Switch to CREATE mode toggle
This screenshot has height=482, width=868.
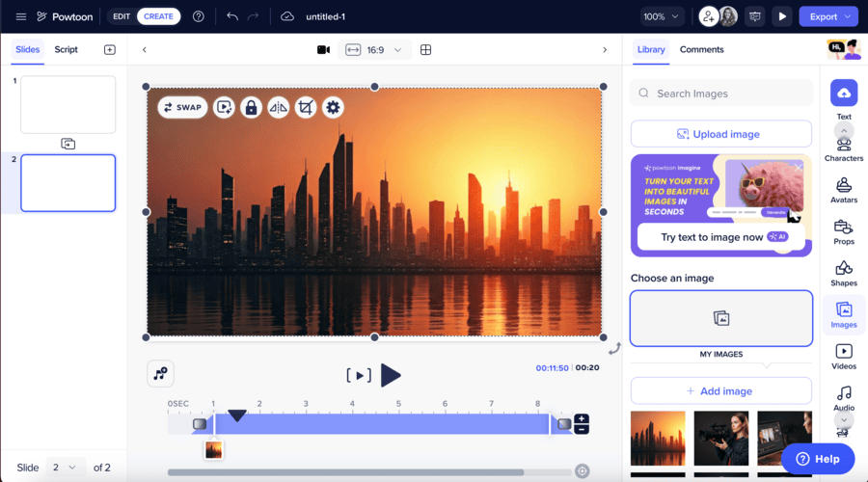158,16
